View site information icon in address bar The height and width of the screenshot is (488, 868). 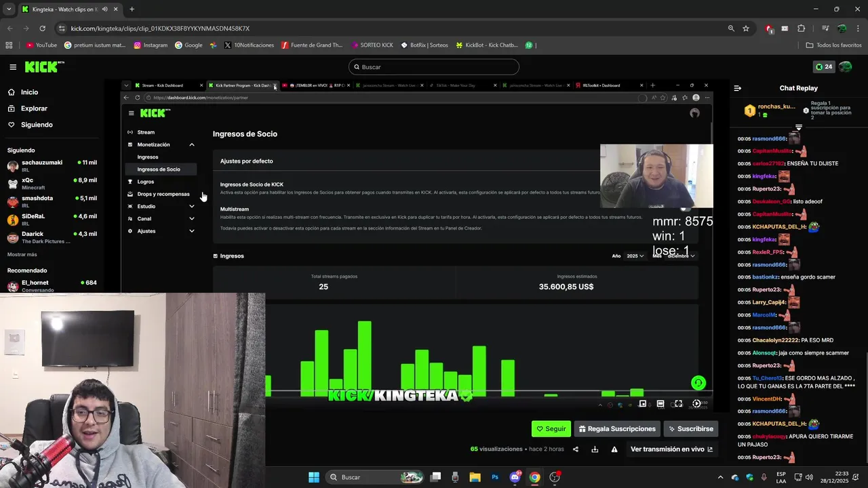(x=62, y=28)
